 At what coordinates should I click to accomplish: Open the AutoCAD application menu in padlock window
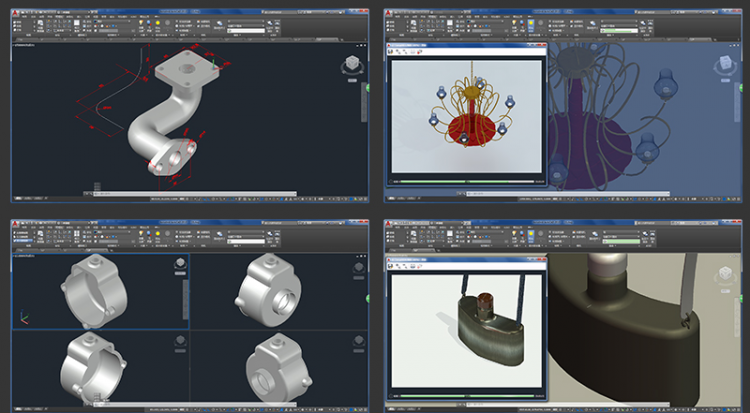(388, 224)
